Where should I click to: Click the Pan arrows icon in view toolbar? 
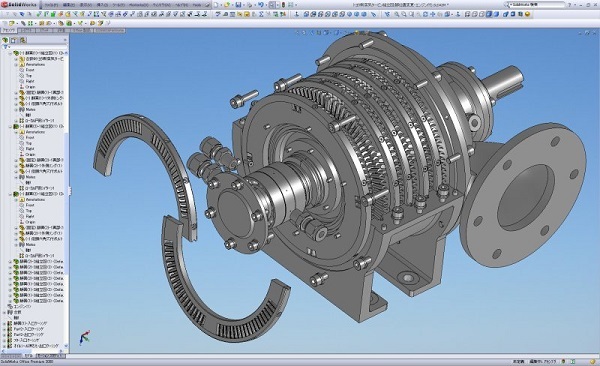pyautogui.click(x=433, y=15)
